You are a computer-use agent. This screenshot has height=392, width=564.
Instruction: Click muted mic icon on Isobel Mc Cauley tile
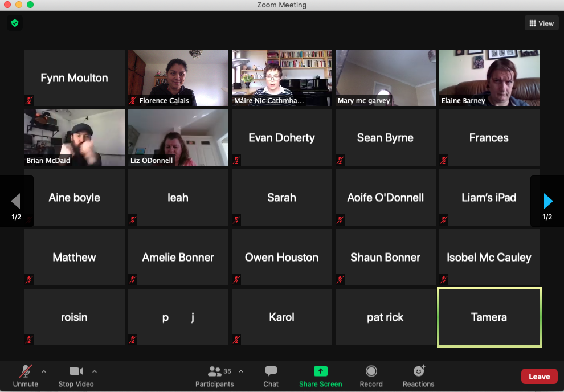click(444, 279)
